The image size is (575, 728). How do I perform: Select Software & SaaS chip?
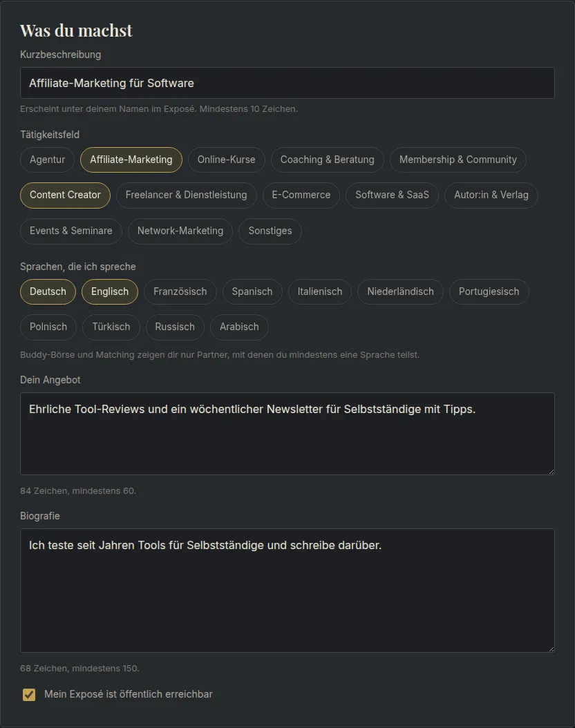[x=392, y=195]
